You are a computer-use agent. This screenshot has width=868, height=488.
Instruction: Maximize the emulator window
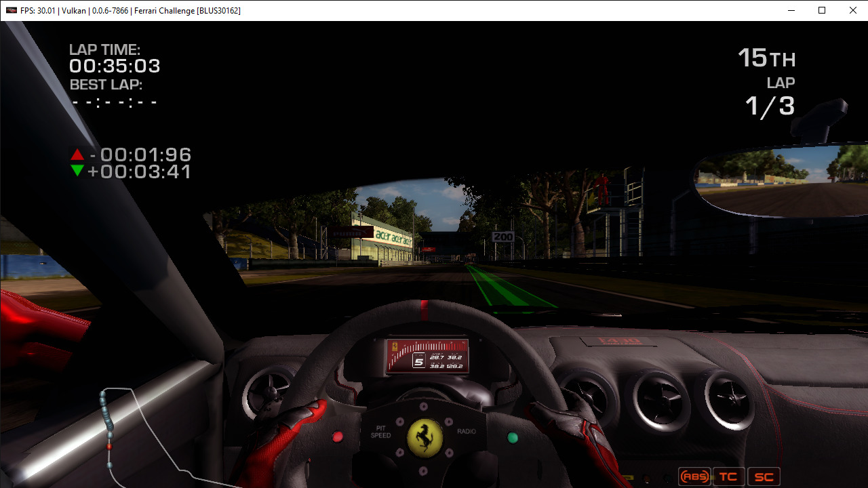pyautogui.click(x=822, y=10)
